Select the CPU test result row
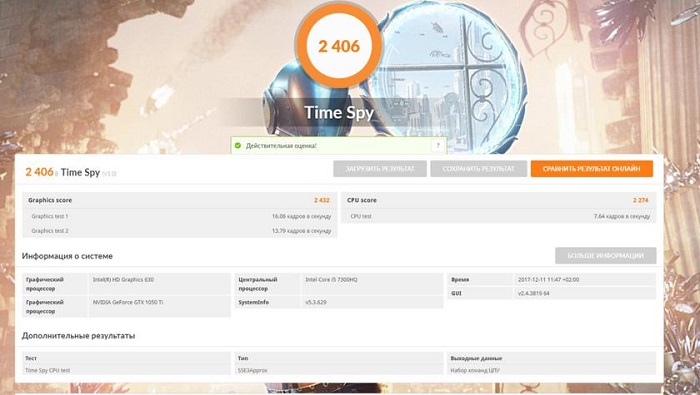This screenshot has width=700, height=395. point(499,216)
